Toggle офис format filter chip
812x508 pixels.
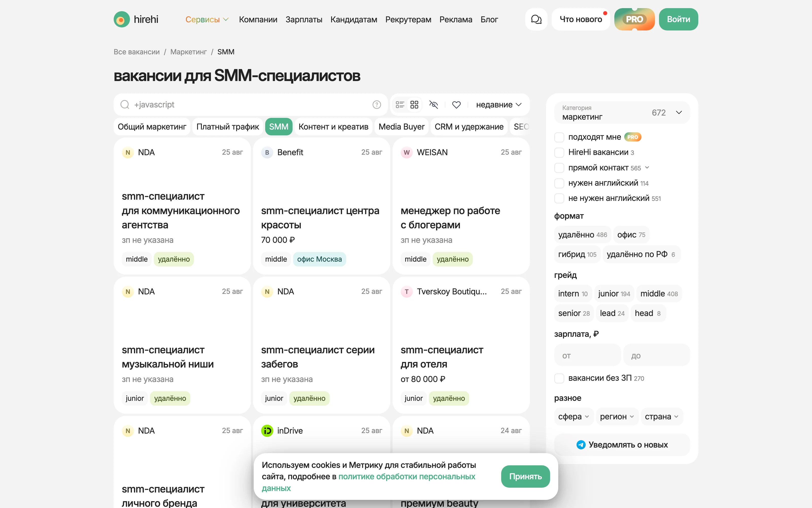click(631, 235)
